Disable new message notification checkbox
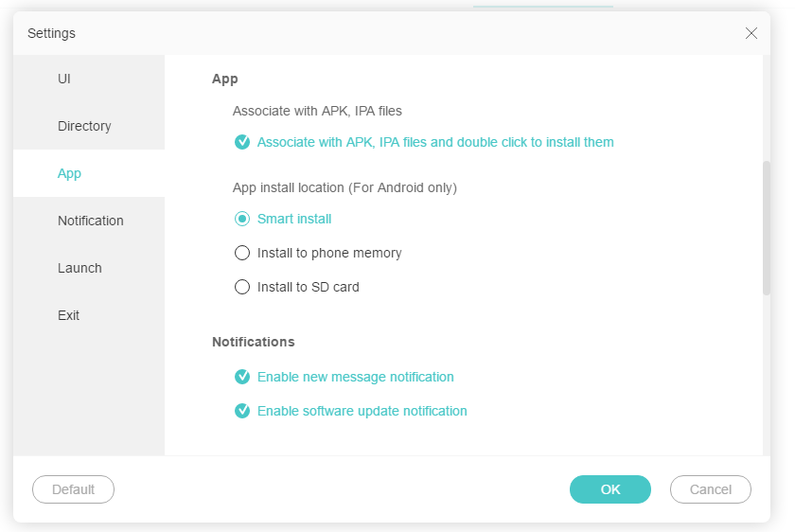 242,377
